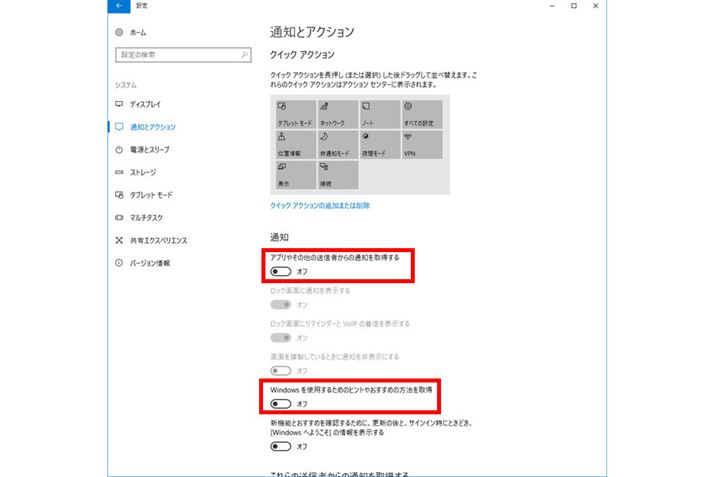The width and height of the screenshot is (715, 477).
Task: Maximize the 設定 window
Action: (574, 6)
